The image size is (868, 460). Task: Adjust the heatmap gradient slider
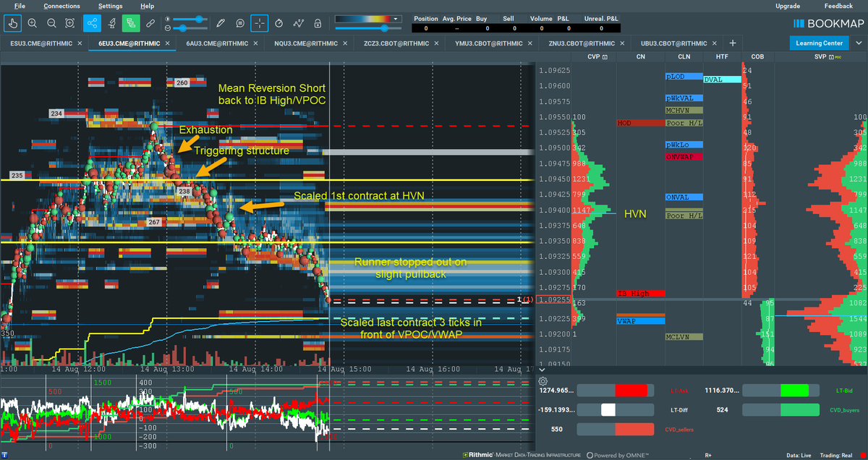368,27
